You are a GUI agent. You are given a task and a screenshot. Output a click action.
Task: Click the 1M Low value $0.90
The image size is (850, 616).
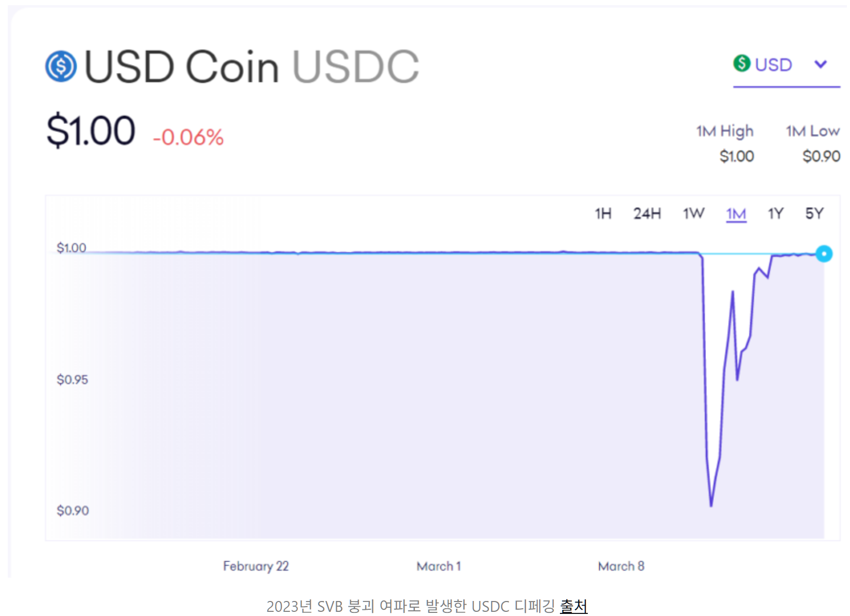click(x=821, y=156)
